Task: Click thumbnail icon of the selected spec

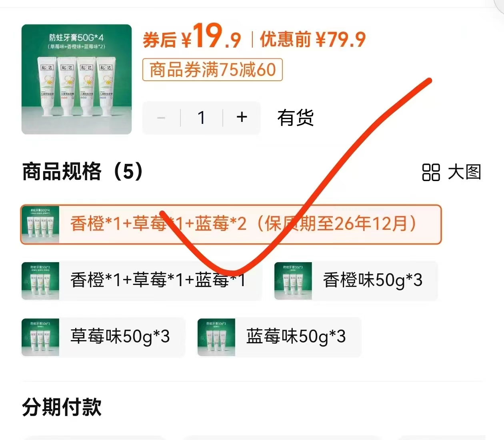Action: (x=40, y=224)
